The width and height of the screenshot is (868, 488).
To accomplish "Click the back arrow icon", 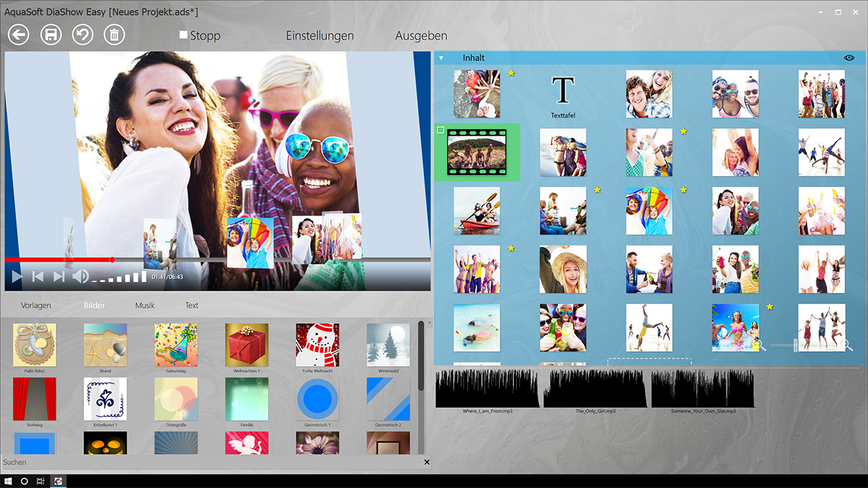I will click(x=18, y=35).
